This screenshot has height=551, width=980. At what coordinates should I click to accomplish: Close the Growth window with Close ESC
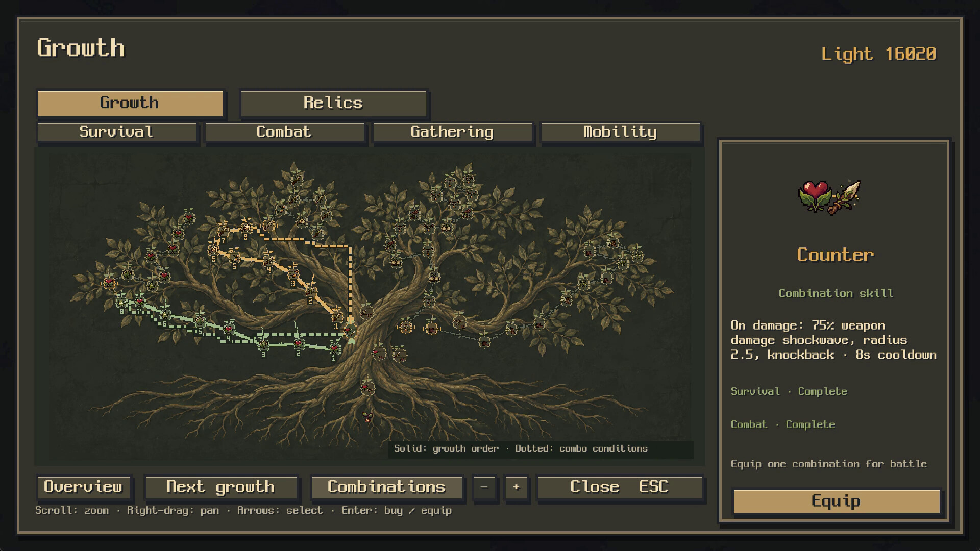tap(620, 488)
